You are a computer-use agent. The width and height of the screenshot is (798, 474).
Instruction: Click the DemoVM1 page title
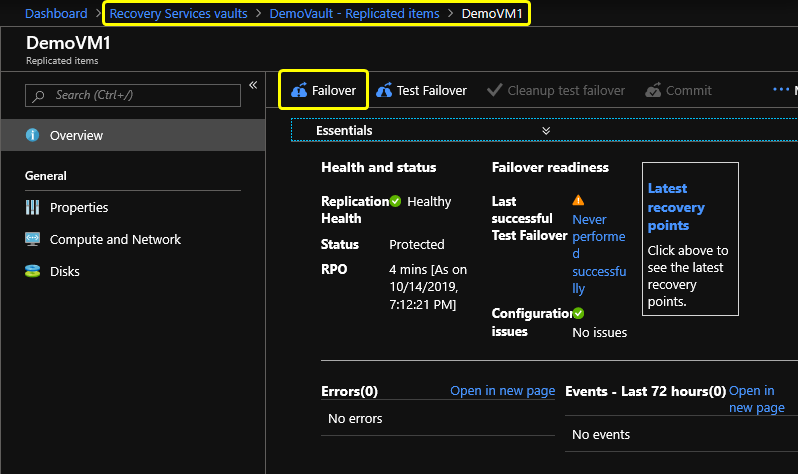point(68,43)
